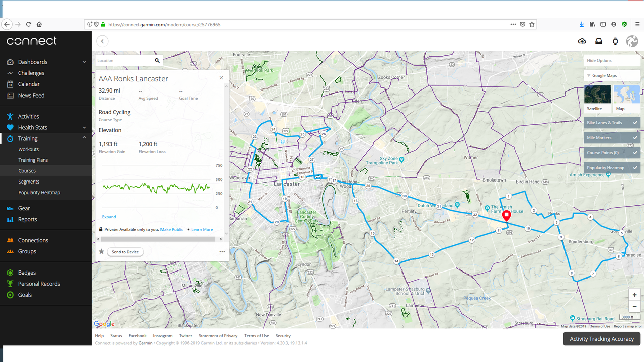Click the Learn More link

[202, 230]
